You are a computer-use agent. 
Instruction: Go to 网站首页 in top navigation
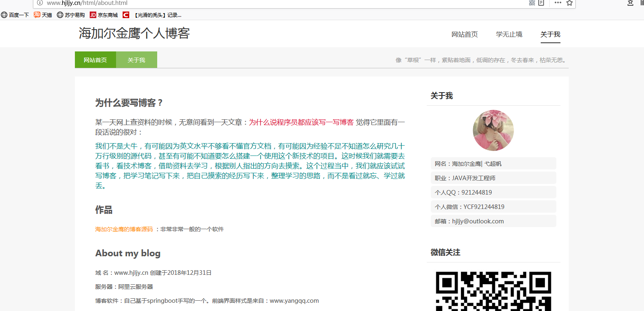(465, 35)
